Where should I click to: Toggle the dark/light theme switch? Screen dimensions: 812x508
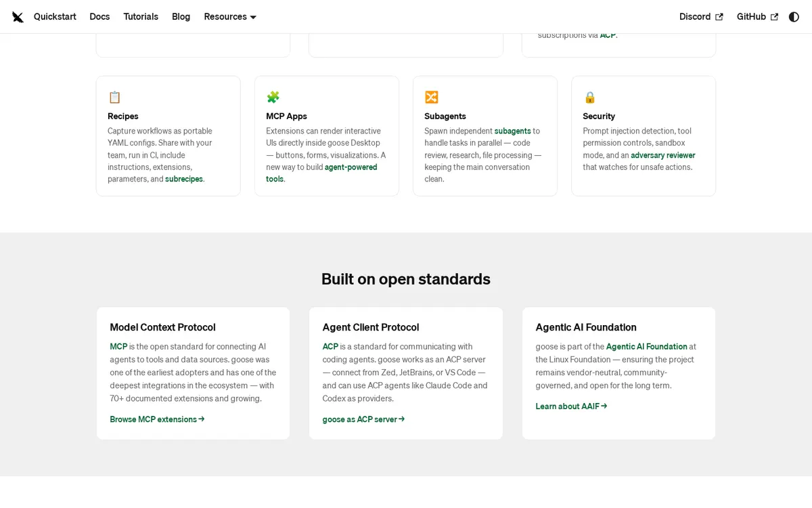pyautogui.click(x=794, y=17)
